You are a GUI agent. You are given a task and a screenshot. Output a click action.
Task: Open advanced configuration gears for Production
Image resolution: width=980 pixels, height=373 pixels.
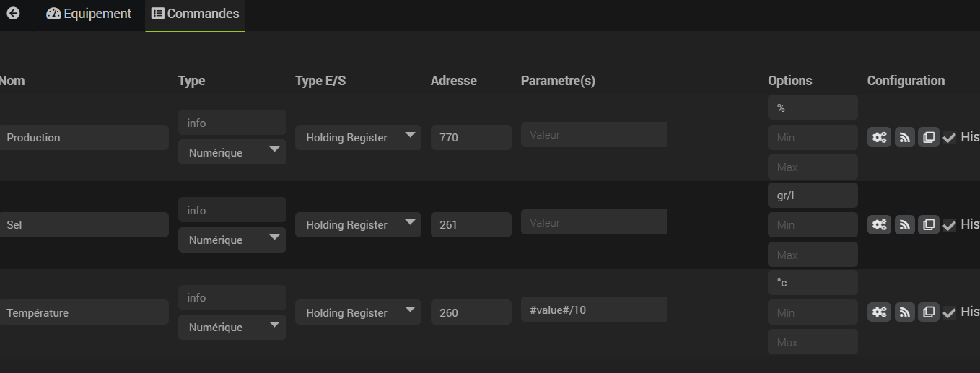pyautogui.click(x=879, y=137)
